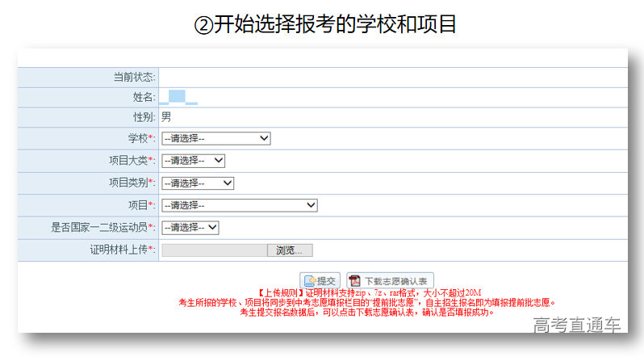Click the 下载志愿确认表 button text
The width and height of the screenshot is (644, 357).
coord(396,281)
